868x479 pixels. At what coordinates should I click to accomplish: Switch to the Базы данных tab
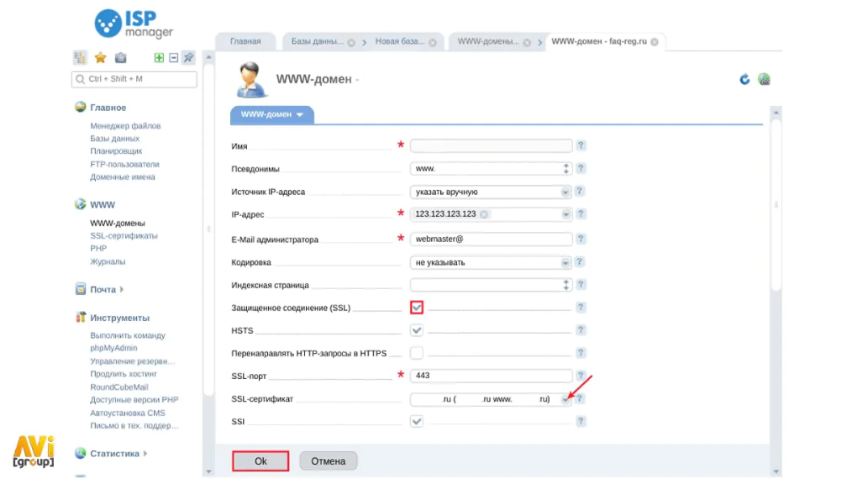click(317, 41)
